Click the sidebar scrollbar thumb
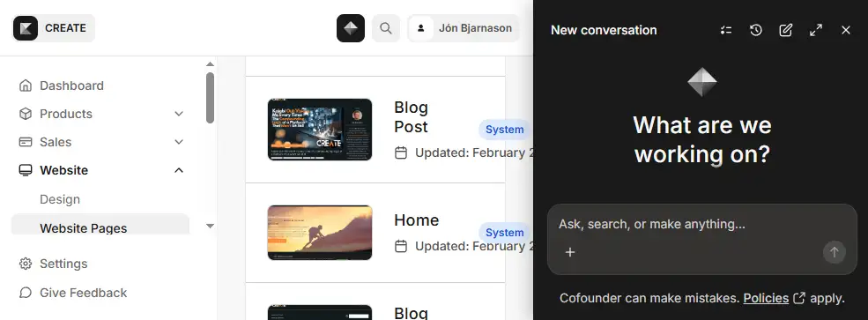The image size is (868, 320). (210, 98)
